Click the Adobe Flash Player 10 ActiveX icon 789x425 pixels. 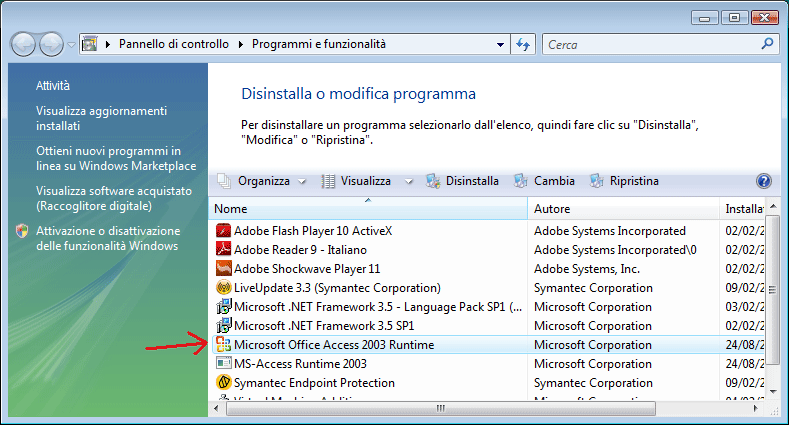224,231
